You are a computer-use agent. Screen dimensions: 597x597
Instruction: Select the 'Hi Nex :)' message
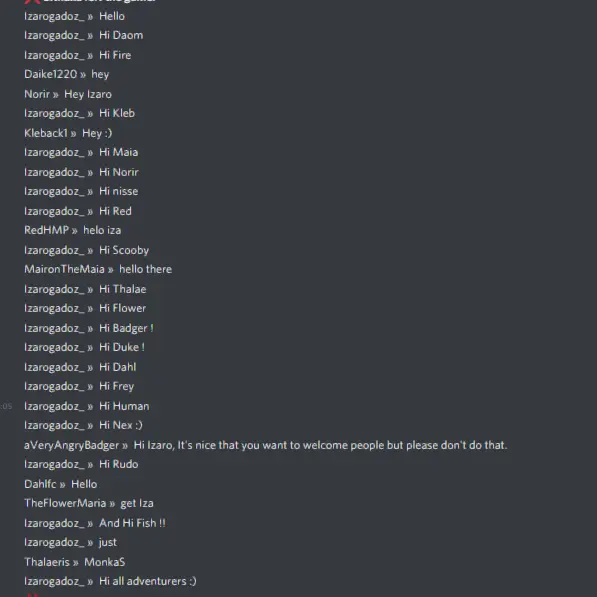pyautogui.click(x=121, y=425)
